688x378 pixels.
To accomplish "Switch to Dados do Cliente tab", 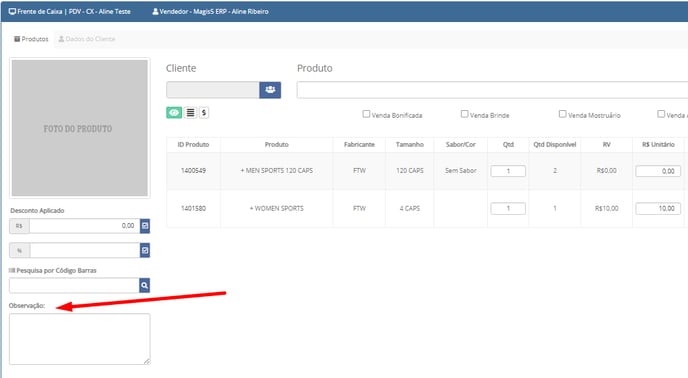I will (87, 39).
